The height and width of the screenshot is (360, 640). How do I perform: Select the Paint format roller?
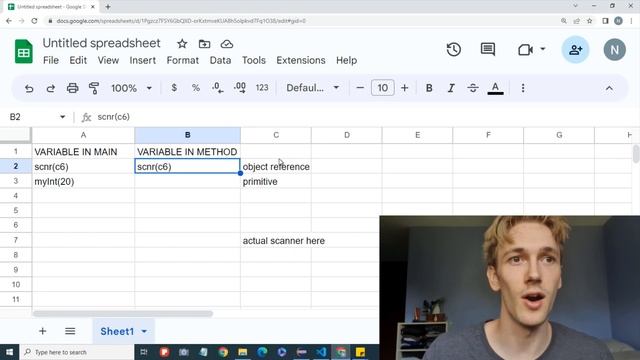(94, 88)
